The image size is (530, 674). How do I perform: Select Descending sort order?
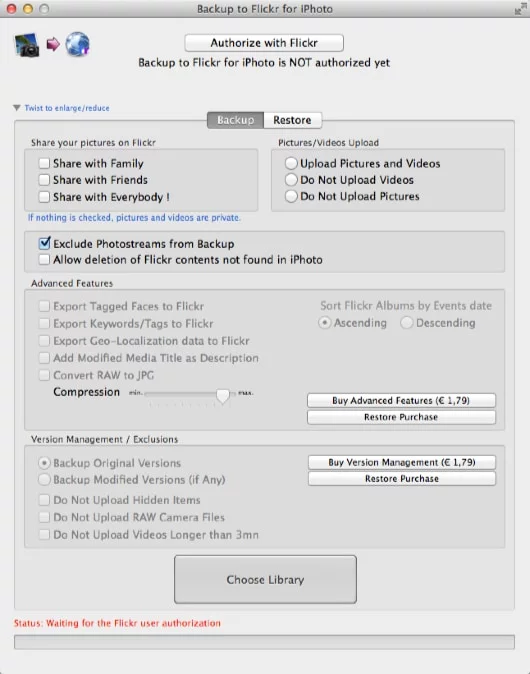407,322
